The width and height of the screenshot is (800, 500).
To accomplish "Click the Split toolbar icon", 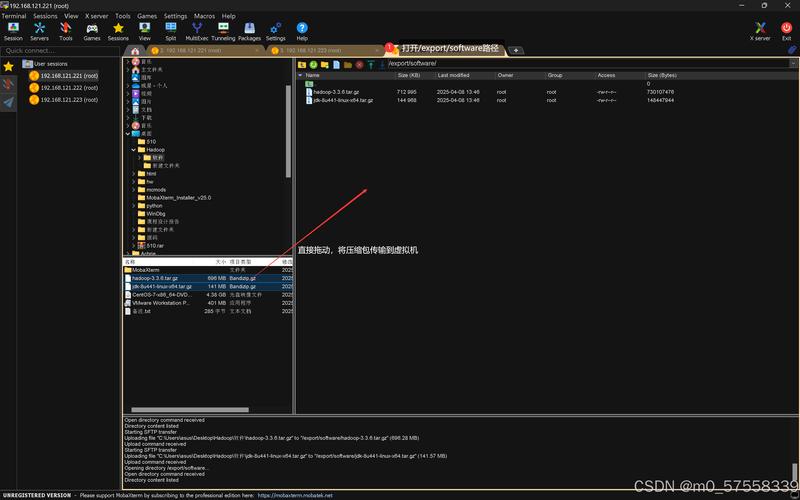I will [171, 31].
